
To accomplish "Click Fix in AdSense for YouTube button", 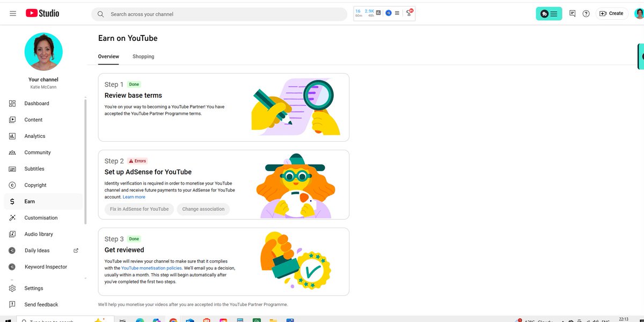I will tap(140, 209).
